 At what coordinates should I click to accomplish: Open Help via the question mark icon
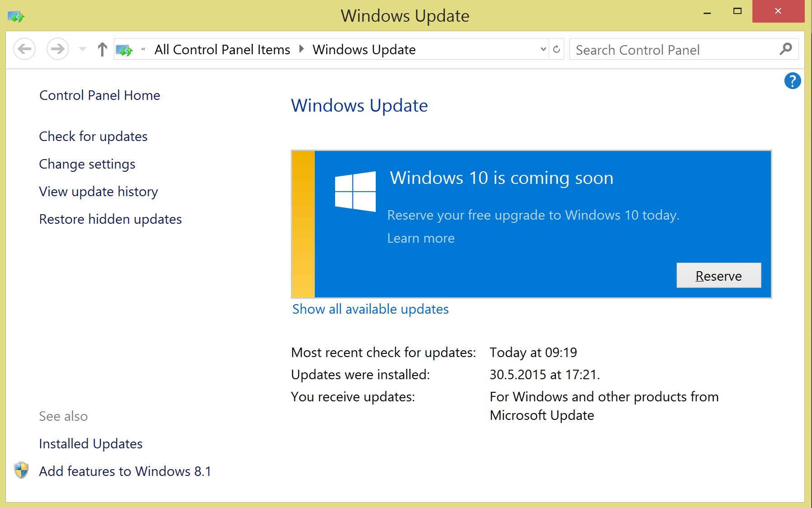tap(792, 81)
